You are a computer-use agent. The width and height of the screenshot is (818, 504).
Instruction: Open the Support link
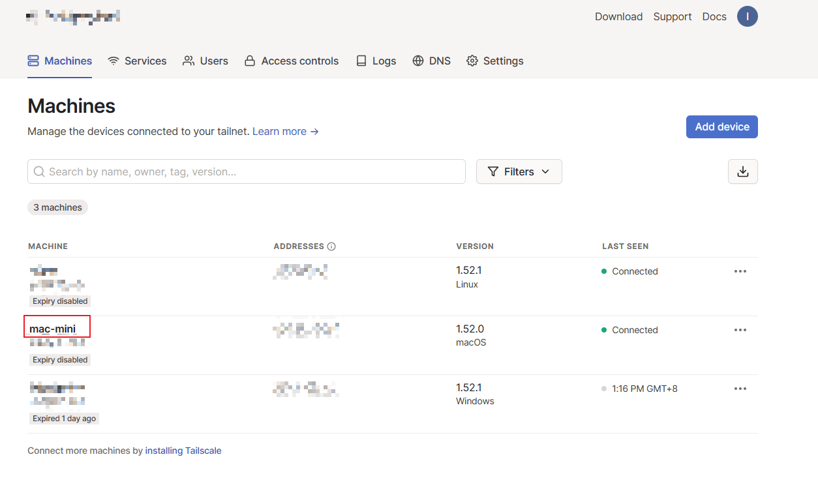(x=673, y=16)
